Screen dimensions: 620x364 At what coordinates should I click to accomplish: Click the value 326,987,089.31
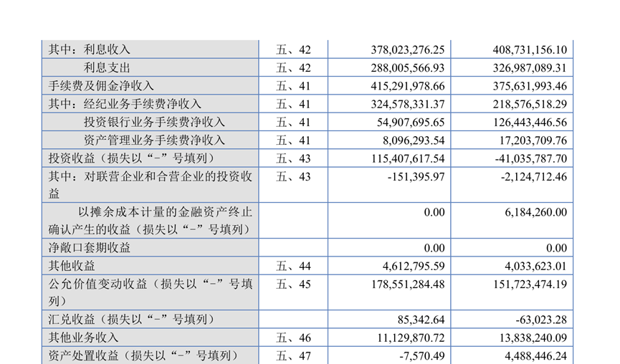pyautogui.click(x=530, y=68)
